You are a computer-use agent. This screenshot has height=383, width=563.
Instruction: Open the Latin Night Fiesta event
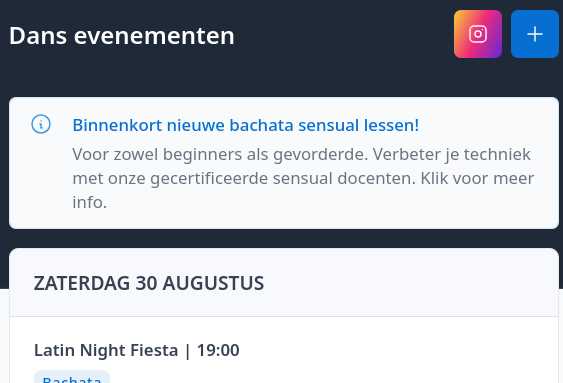136,350
